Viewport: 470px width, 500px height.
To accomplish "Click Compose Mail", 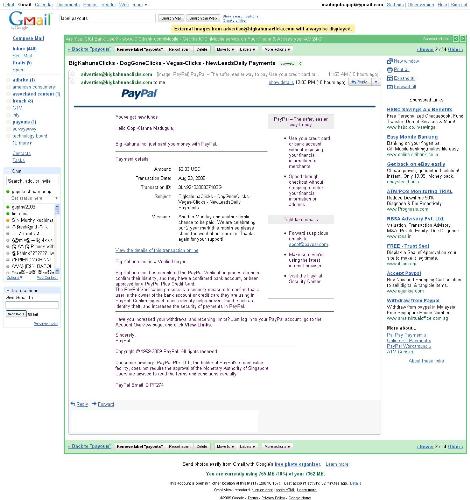I will (x=28, y=38).
